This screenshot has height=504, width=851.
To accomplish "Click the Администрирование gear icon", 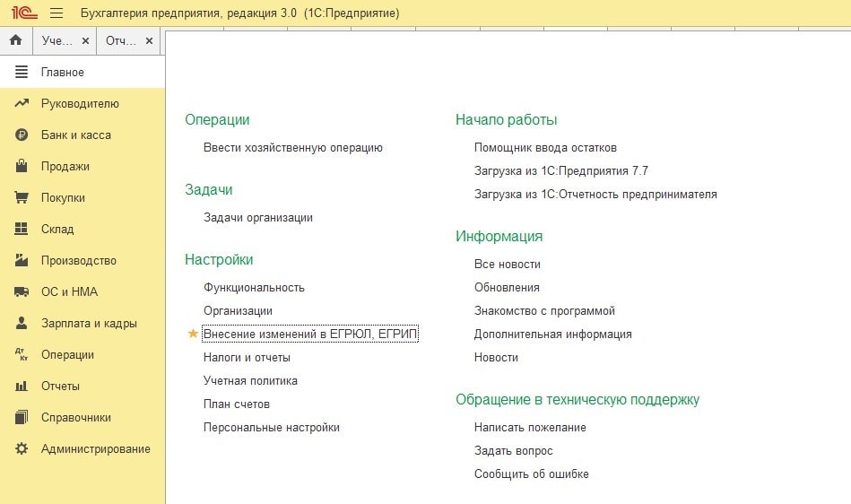I will coord(22,448).
